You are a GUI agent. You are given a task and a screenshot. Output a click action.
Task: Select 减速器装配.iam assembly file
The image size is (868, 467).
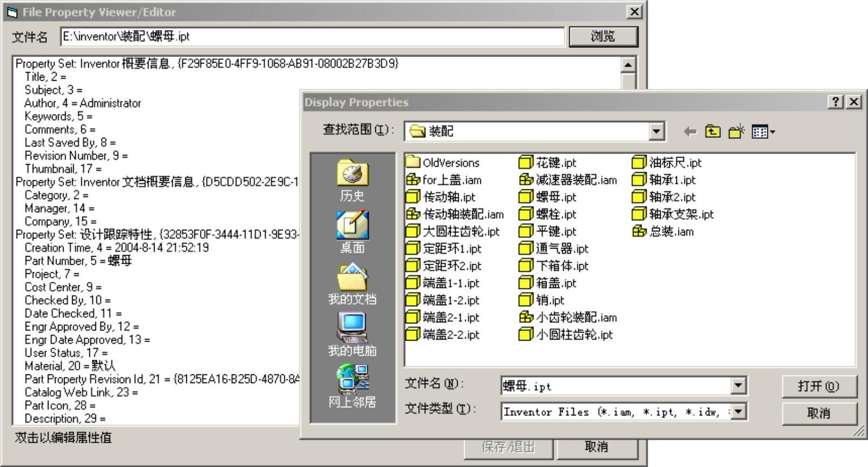coord(568,180)
